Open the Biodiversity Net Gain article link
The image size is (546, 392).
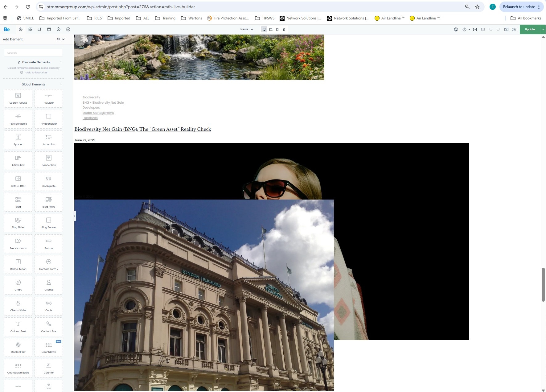142,129
